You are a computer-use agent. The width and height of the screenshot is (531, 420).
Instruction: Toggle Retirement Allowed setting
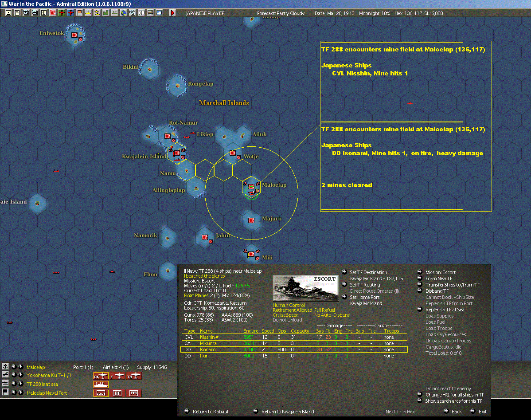292,310
